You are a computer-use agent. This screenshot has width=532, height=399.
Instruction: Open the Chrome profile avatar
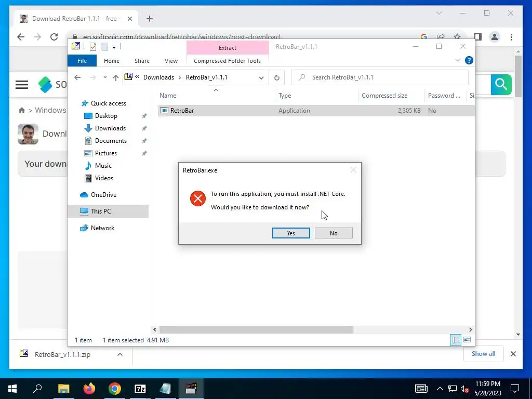click(x=495, y=37)
